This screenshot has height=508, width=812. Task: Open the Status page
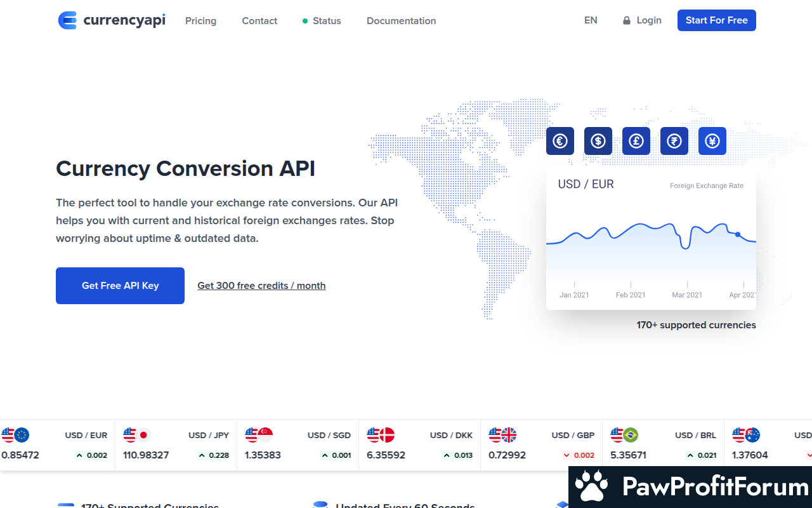pyautogui.click(x=322, y=21)
